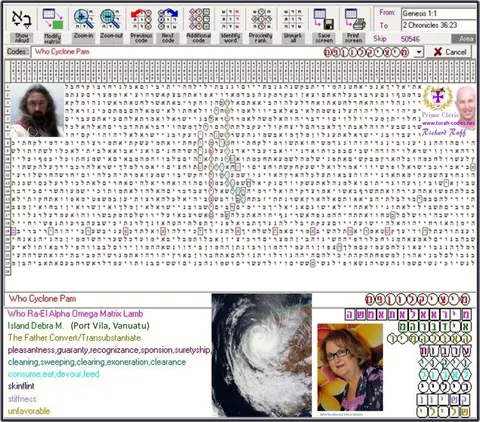Select 'The Father Convert/Transubstantiate' row
Image resolution: width=480 pixels, height=422 pixels.
[74, 338]
